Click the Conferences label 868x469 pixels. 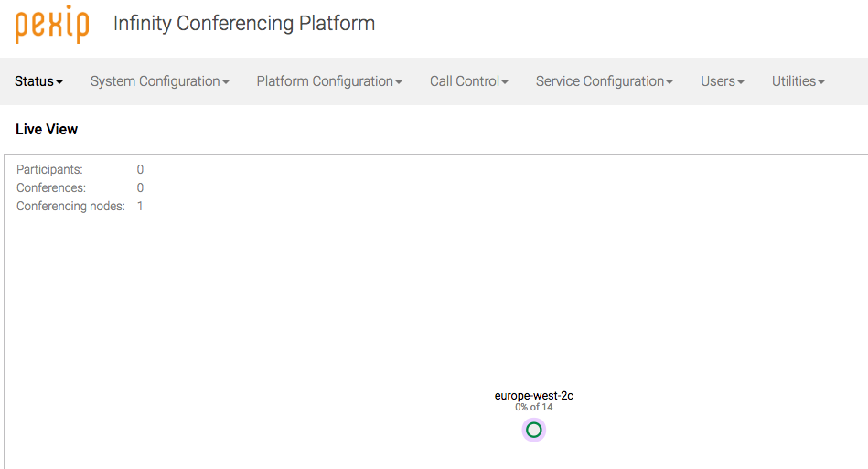(x=51, y=187)
